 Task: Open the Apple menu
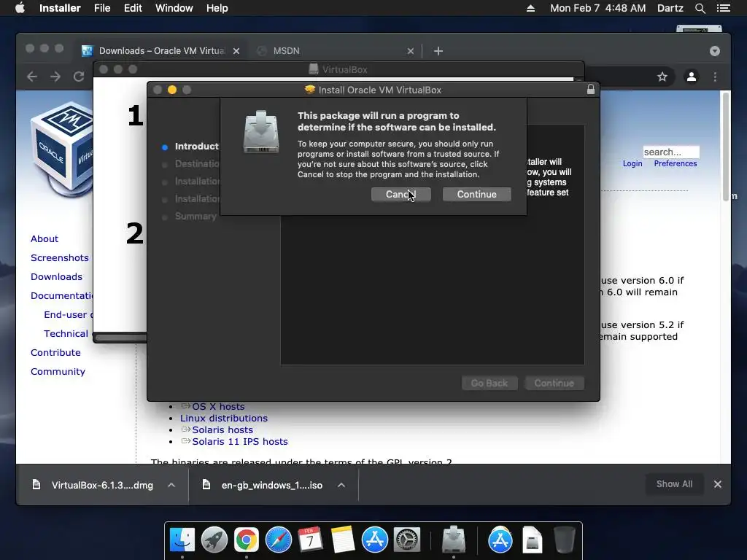click(20, 8)
